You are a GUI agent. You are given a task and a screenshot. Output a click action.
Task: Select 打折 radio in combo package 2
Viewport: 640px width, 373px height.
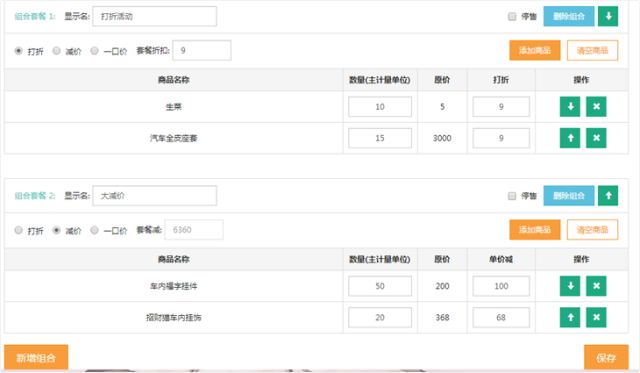[x=18, y=230]
